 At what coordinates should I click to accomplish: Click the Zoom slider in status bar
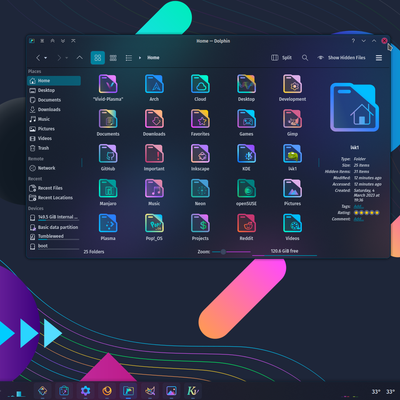pos(231,252)
